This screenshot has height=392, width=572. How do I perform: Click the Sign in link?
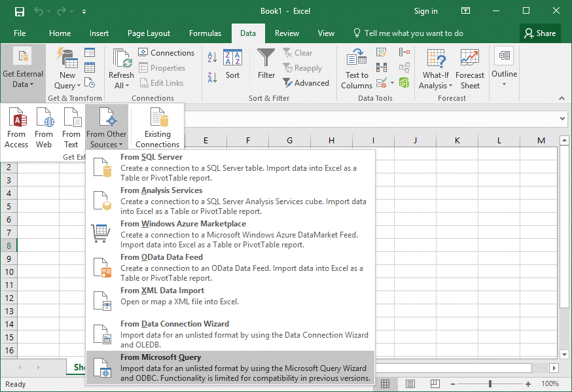(425, 11)
